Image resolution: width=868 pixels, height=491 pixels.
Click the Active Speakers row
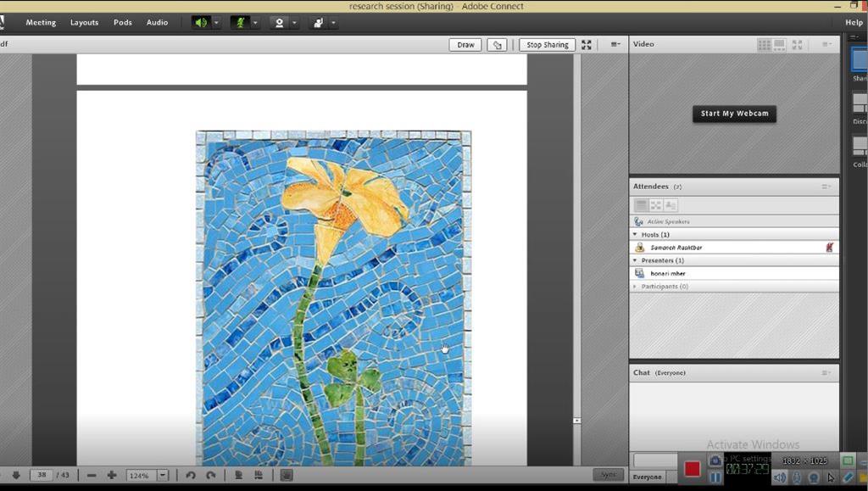pos(734,221)
